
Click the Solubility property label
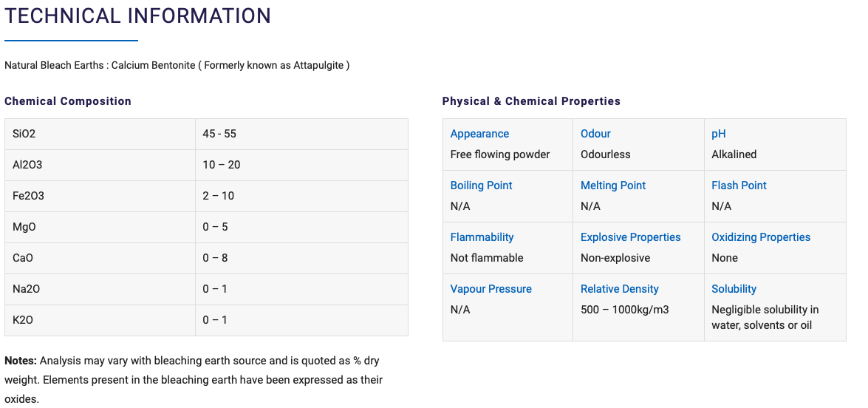[x=734, y=289]
